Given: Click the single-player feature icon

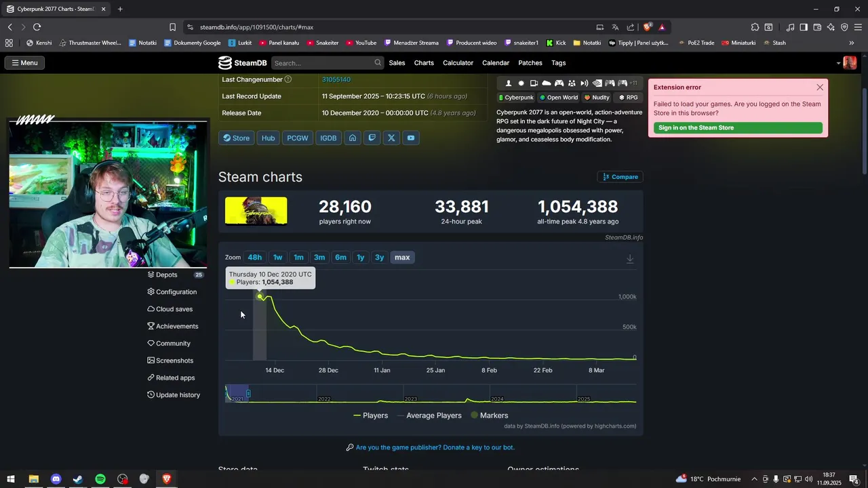Looking at the screenshot, I should tap(509, 83).
